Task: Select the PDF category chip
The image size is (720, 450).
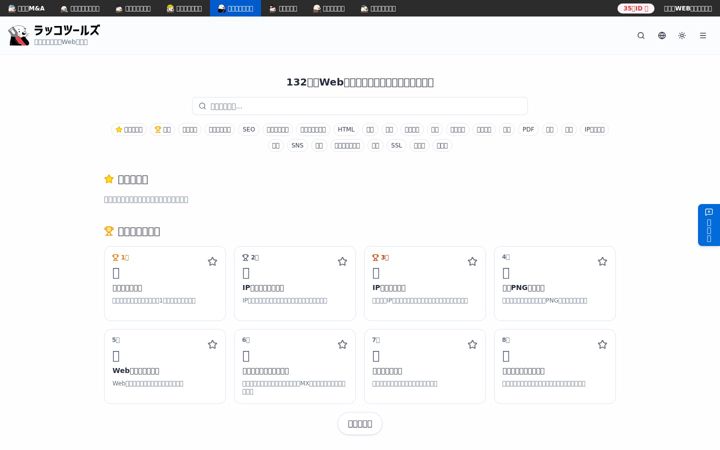Action: [x=528, y=129]
